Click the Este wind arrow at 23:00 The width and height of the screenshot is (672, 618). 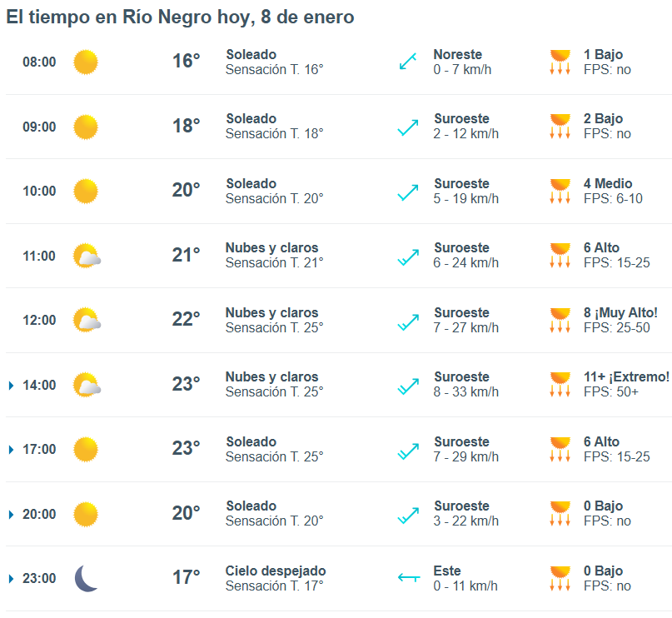[x=408, y=578]
